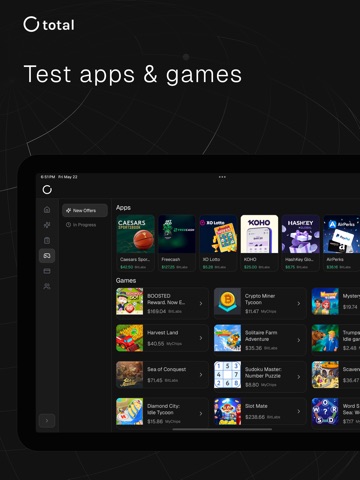Click the Slot Mate game icon

(227, 411)
